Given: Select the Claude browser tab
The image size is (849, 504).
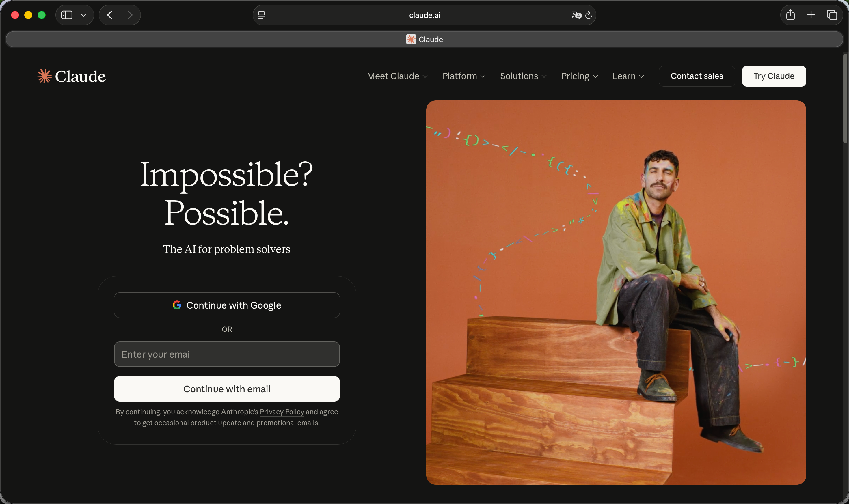Looking at the screenshot, I should 424,39.
